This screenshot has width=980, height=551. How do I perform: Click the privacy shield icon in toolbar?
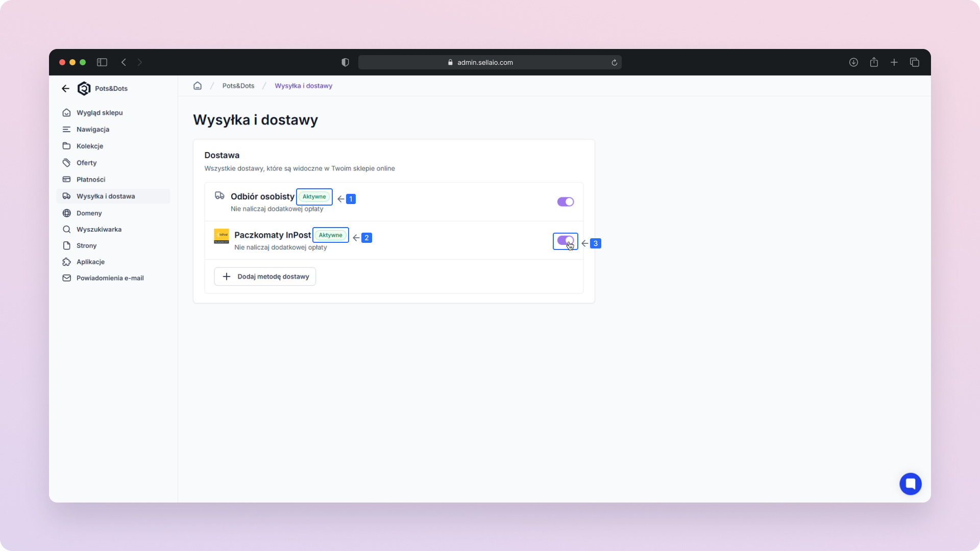[345, 62]
